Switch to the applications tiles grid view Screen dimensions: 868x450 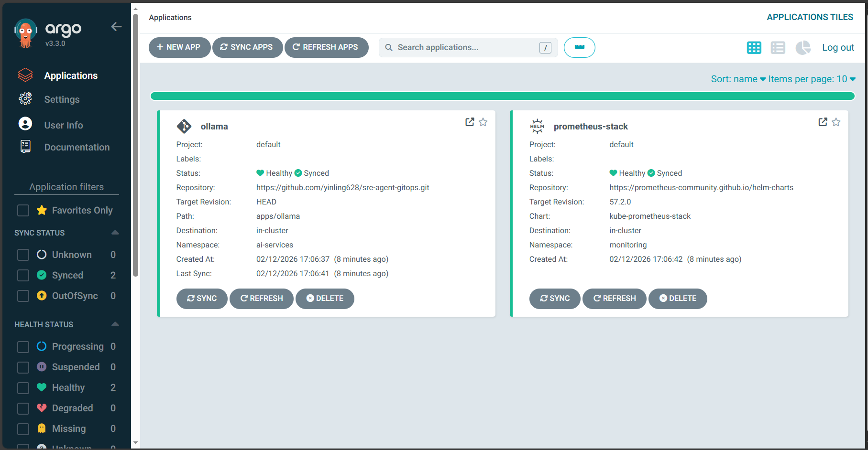754,48
